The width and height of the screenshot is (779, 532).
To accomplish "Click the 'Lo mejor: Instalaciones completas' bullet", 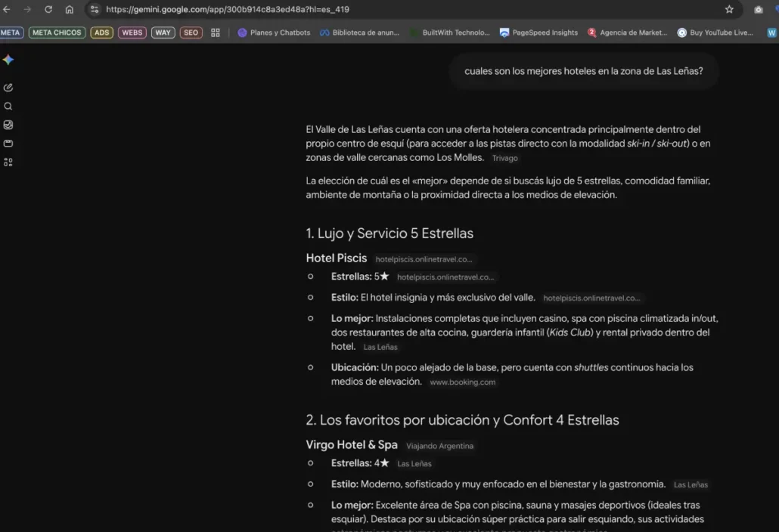I will (525, 332).
